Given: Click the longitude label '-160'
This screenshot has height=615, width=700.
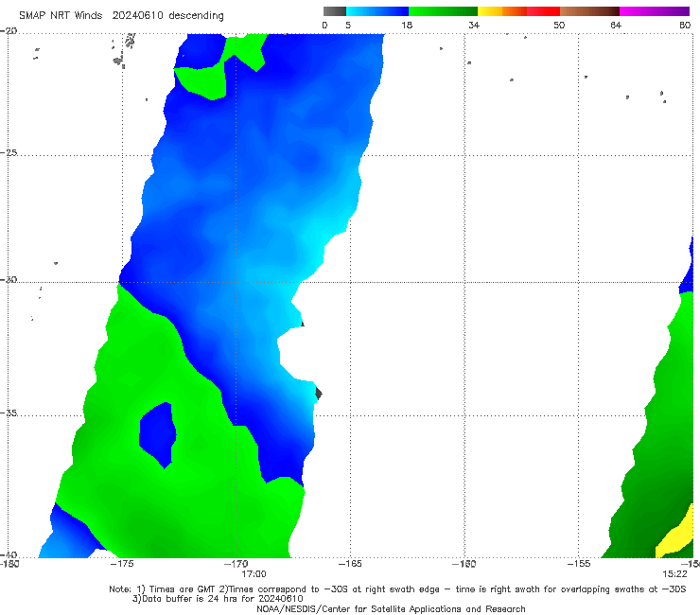Looking at the screenshot, I should coord(464,564).
